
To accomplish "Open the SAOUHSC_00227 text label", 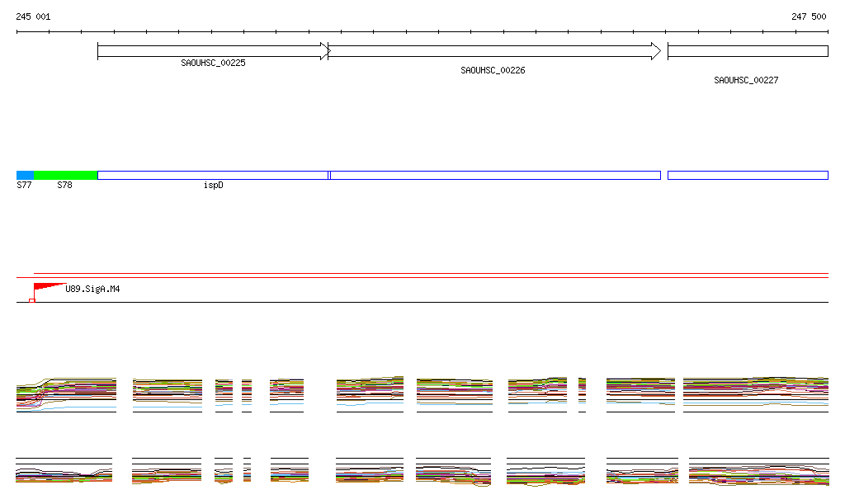I will coord(746,81).
